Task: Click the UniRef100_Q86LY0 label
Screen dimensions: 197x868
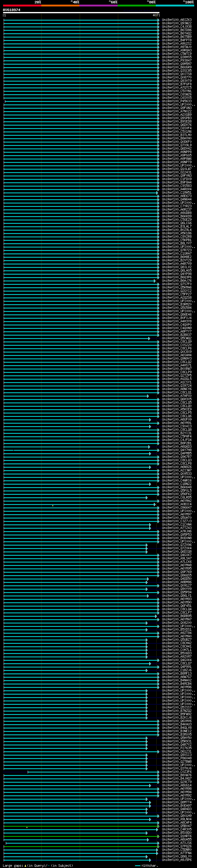Action: pos(177,856)
